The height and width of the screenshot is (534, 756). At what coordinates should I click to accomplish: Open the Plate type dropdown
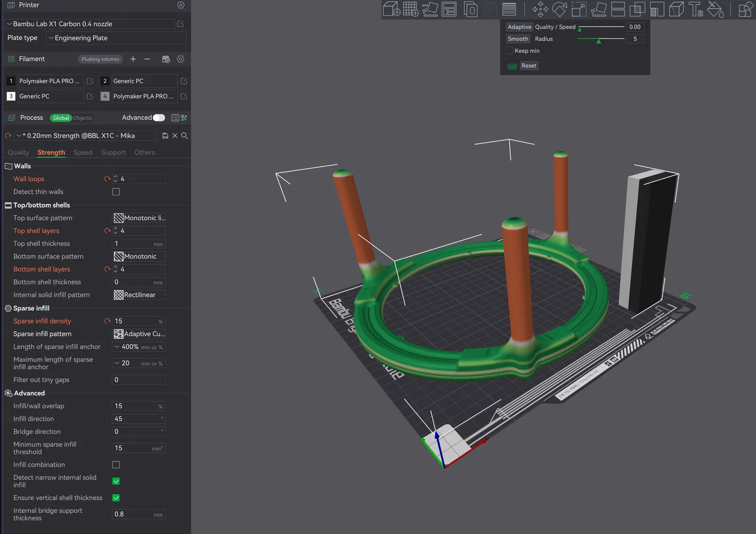pyautogui.click(x=116, y=38)
